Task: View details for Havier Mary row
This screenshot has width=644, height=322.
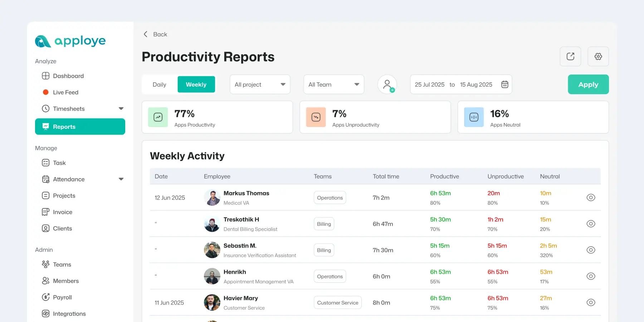Action: [x=591, y=302]
